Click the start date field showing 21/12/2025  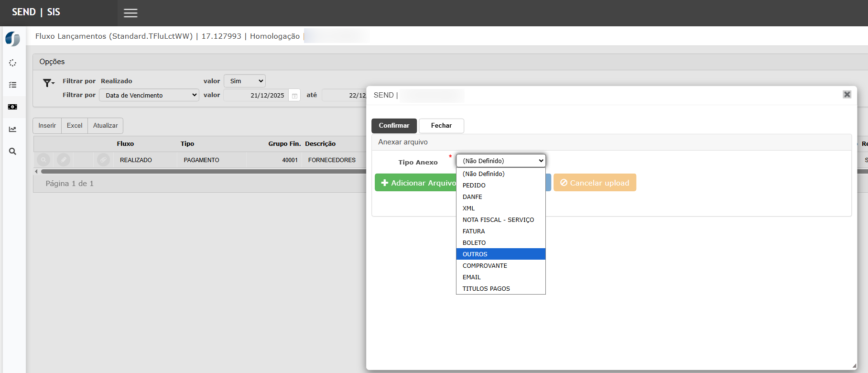coord(256,96)
